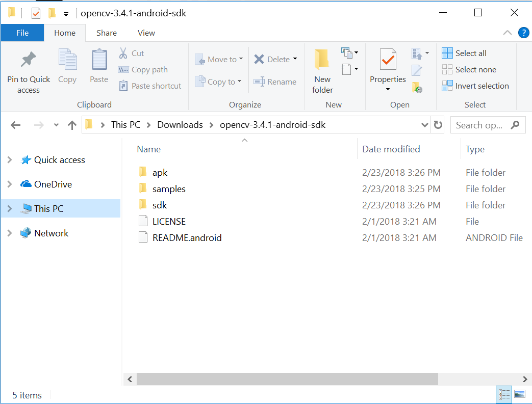
Task: Open the Delete dropdown arrow
Action: click(x=295, y=59)
